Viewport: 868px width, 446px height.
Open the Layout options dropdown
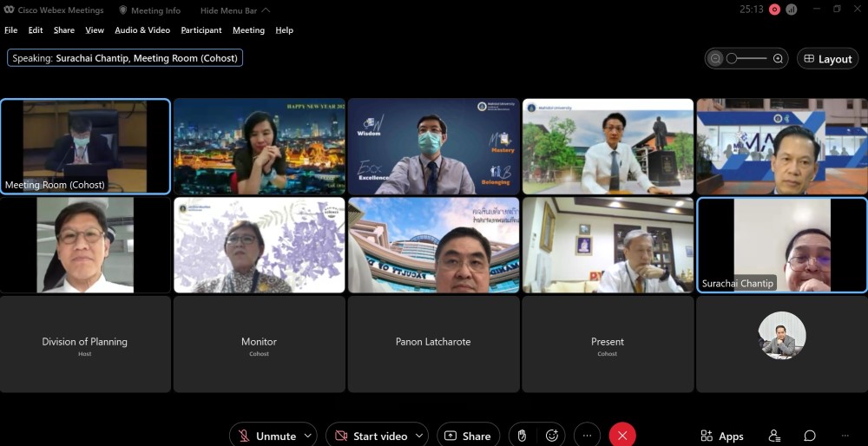[x=827, y=59]
